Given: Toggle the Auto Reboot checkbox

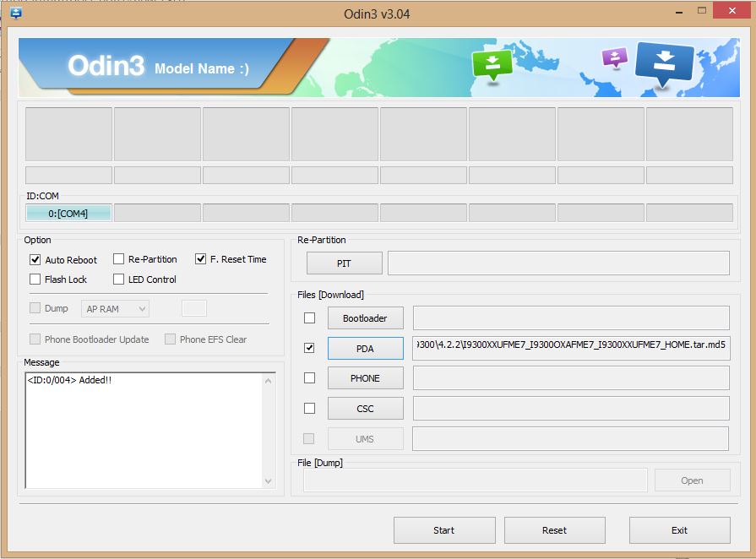Looking at the screenshot, I should [35, 260].
